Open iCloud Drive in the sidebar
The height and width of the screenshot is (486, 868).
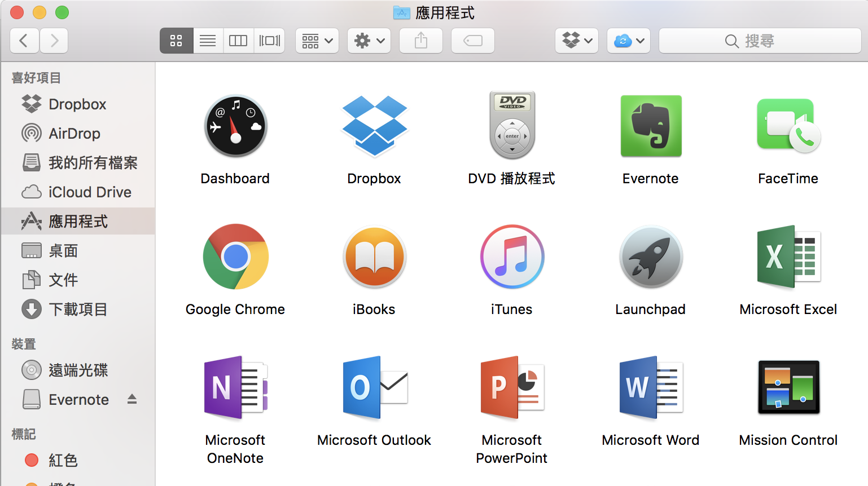coord(78,192)
